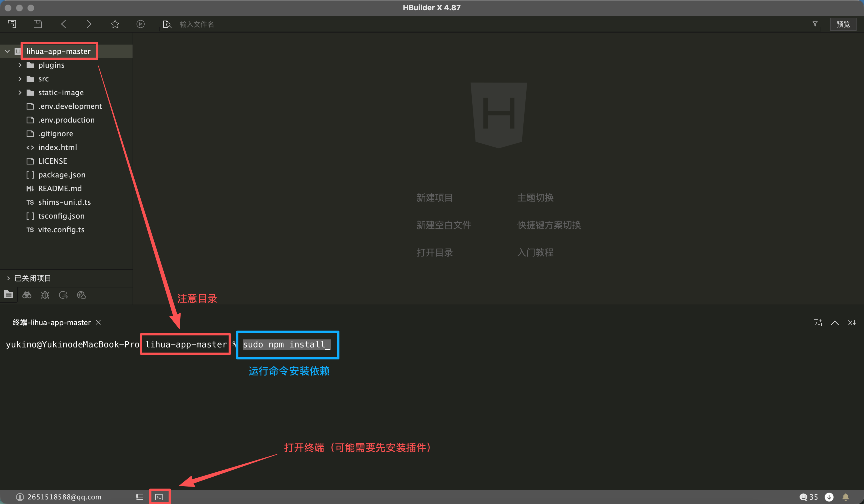Viewport: 864px width, 504px height.
Task: Click the 输入文件名 search field
Action: pos(309,24)
